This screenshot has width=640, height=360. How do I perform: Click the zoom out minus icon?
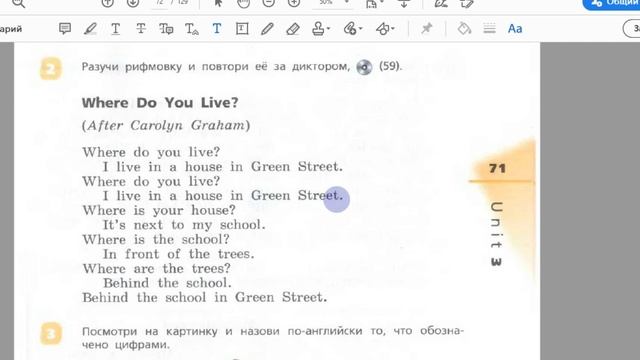[268, 3]
